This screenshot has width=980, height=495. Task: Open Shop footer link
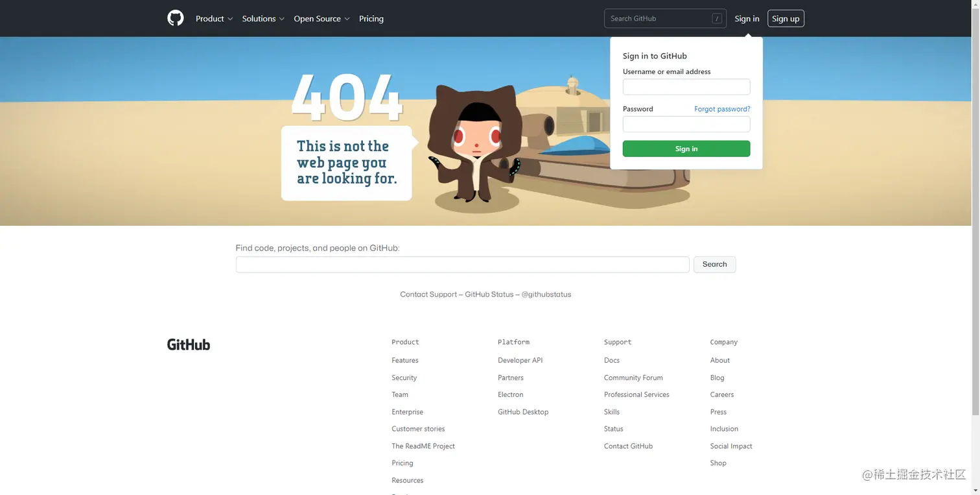coord(718,463)
